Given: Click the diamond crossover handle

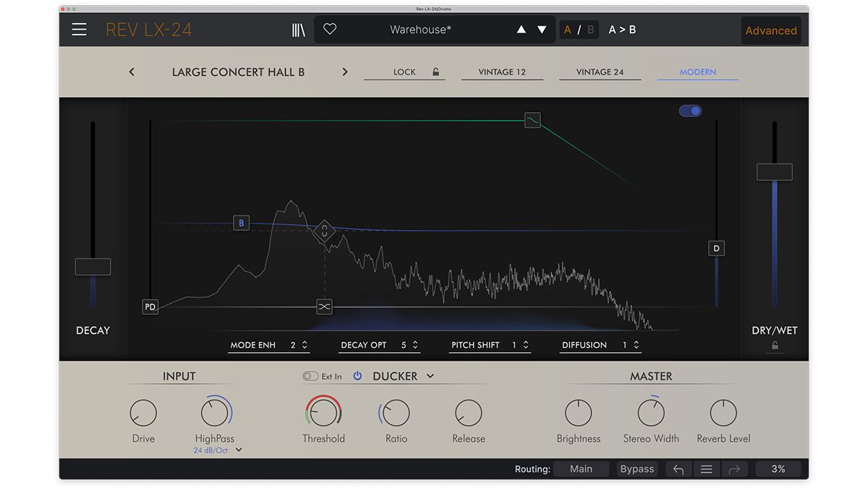Looking at the screenshot, I should click(x=325, y=232).
